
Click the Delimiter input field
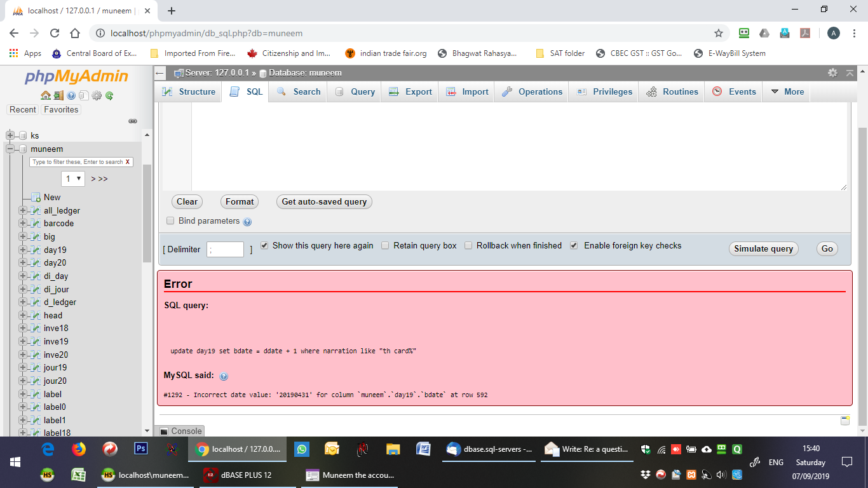pos(225,250)
